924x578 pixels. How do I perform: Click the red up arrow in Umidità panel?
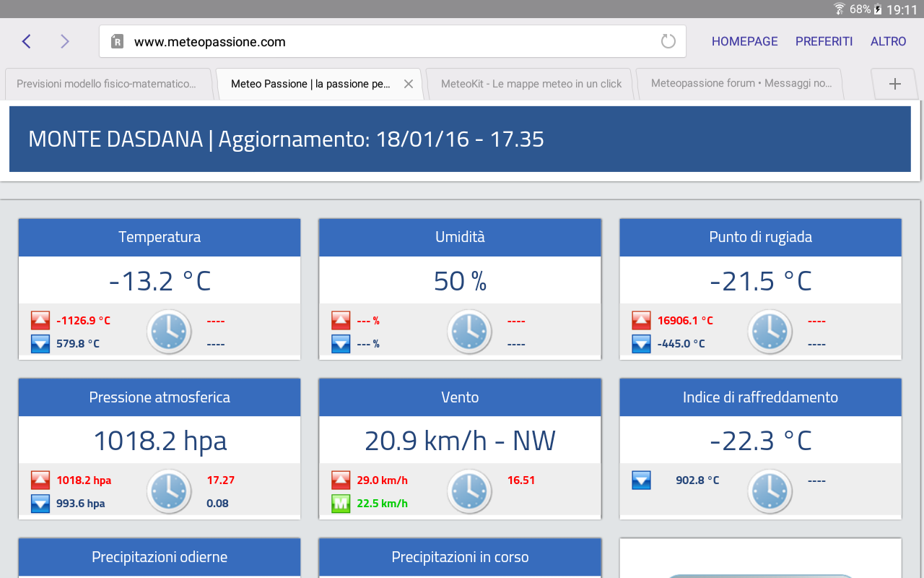click(x=341, y=321)
